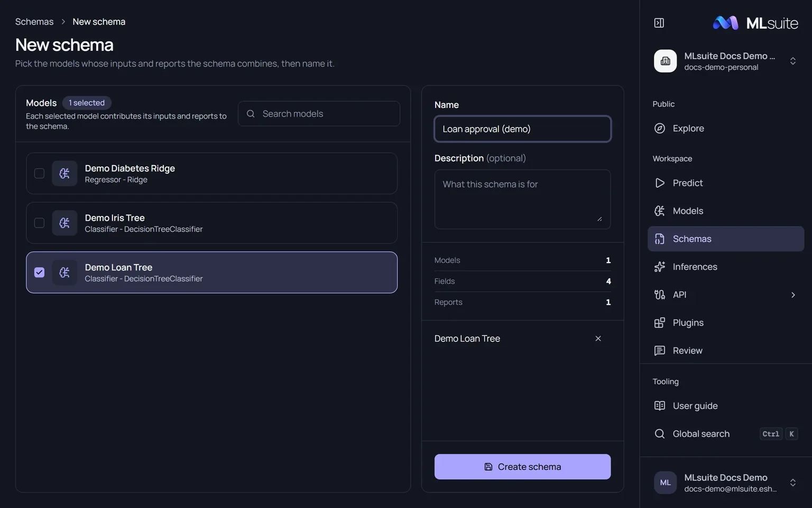Check the Demo Iris Tree checkbox

39,223
